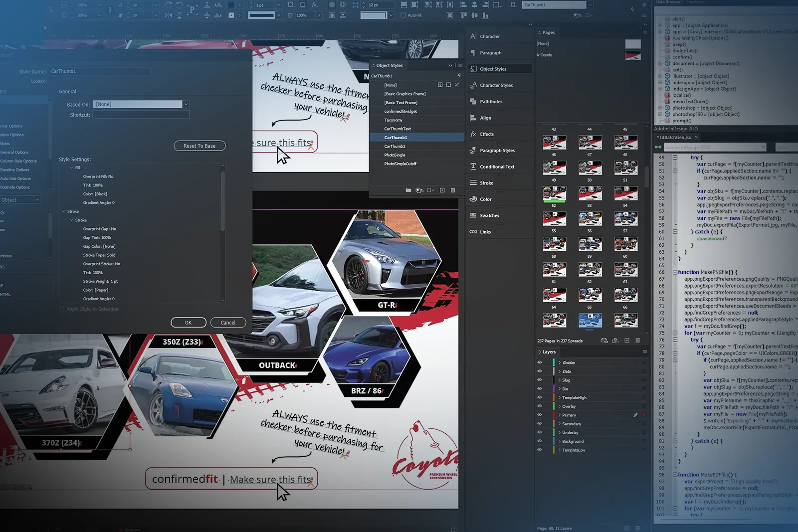Click red color indicator on Primary layer
The width and height of the screenshot is (798, 532).
[644, 415]
